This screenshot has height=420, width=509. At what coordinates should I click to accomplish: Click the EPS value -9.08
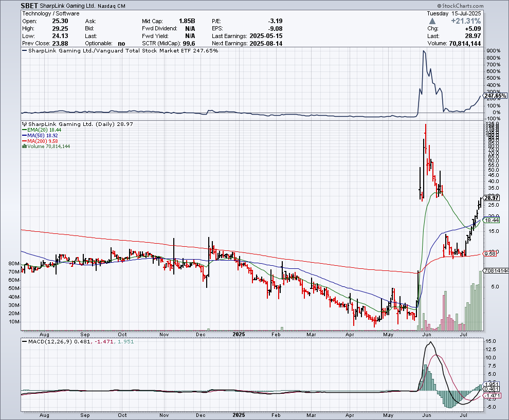[275, 29]
